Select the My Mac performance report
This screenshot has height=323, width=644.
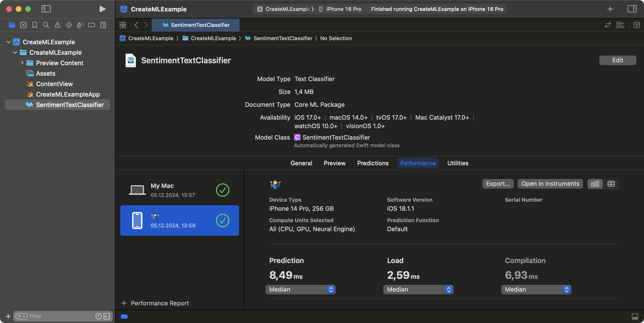tap(179, 190)
